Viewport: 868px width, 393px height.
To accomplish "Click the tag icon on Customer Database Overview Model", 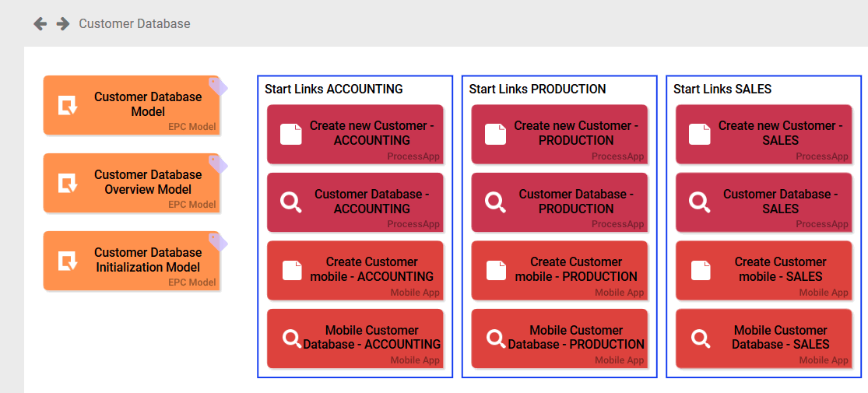I will coord(218,164).
